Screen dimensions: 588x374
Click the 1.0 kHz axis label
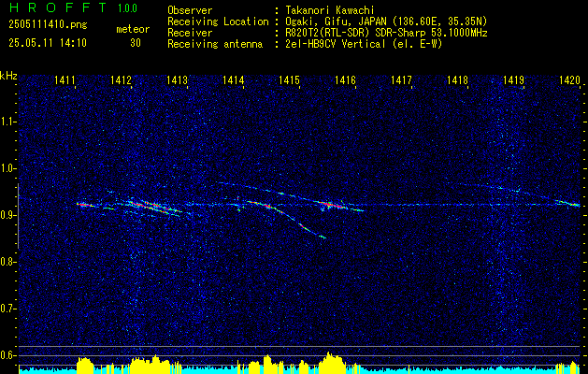[x=7, y=168]
